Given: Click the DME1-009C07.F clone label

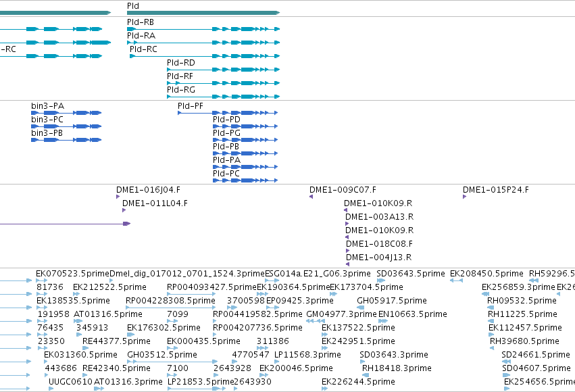Looking at the screenshot, I should [x=343, y=191].
